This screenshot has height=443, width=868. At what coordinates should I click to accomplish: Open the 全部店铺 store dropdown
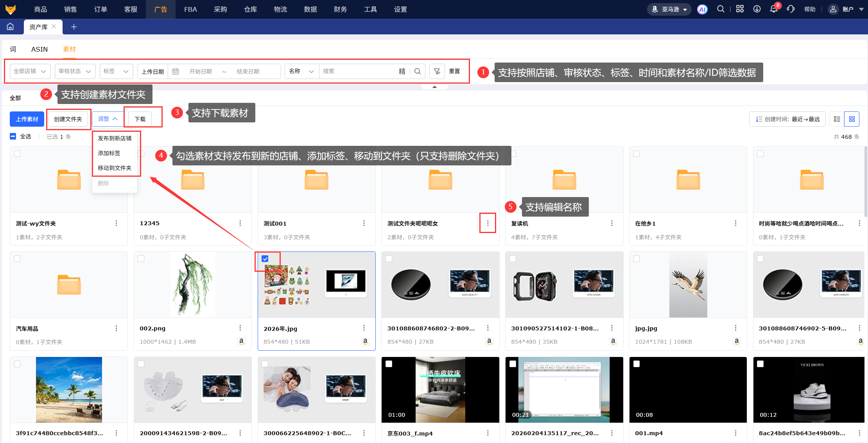coord(30,71)
